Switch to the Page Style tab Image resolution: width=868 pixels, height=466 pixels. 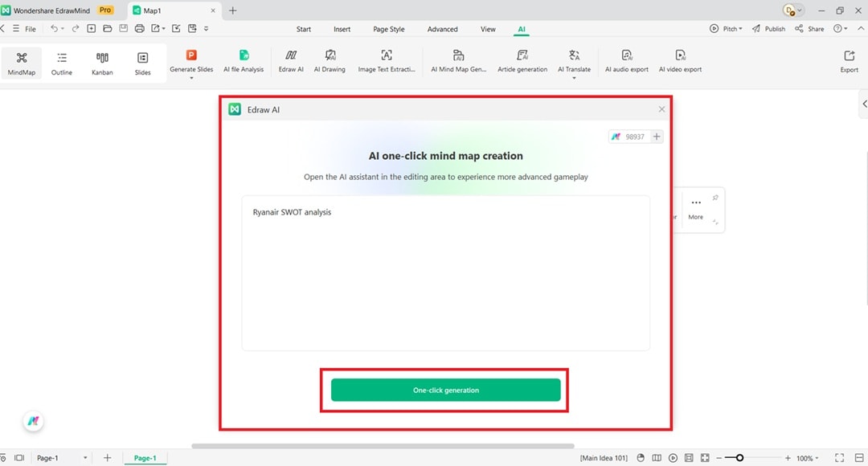pos(389,29)
